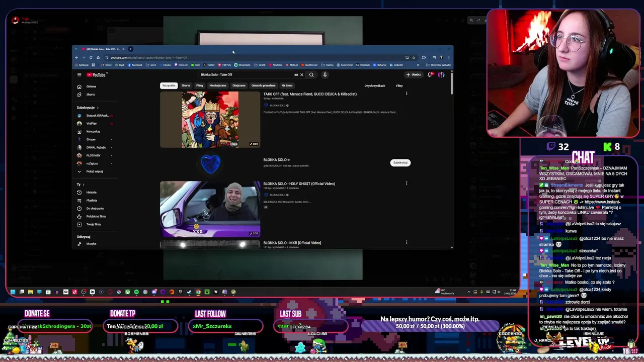
Task: Select the Obejrzane filter chip
Action: (239, 85)
